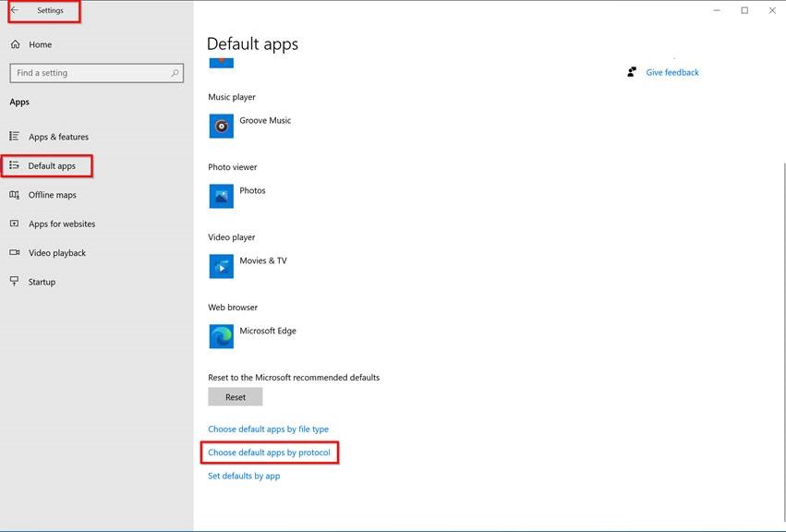
Task: Open Offline maps settings
Action: click(x=52, y=195)
